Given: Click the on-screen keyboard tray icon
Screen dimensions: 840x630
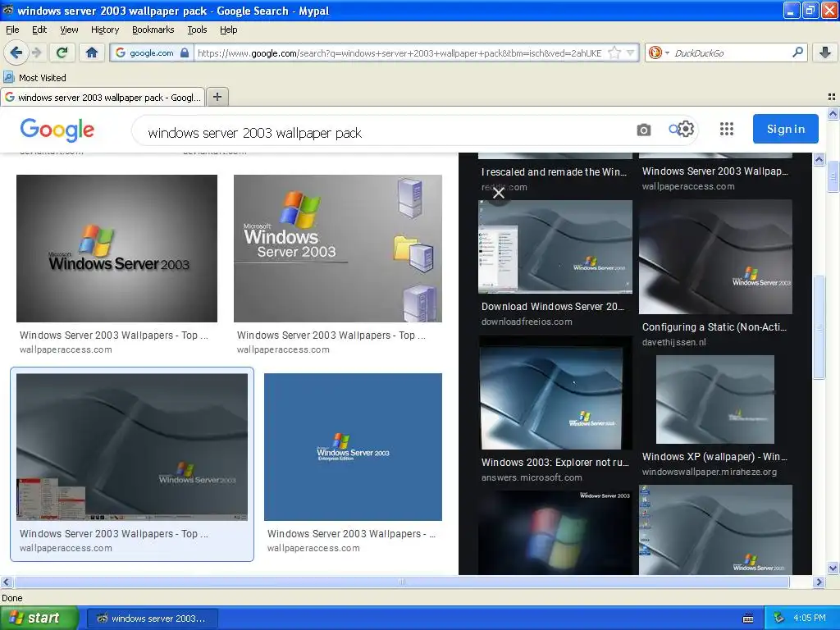Looking at the screenshot, I should click(748, 619).
